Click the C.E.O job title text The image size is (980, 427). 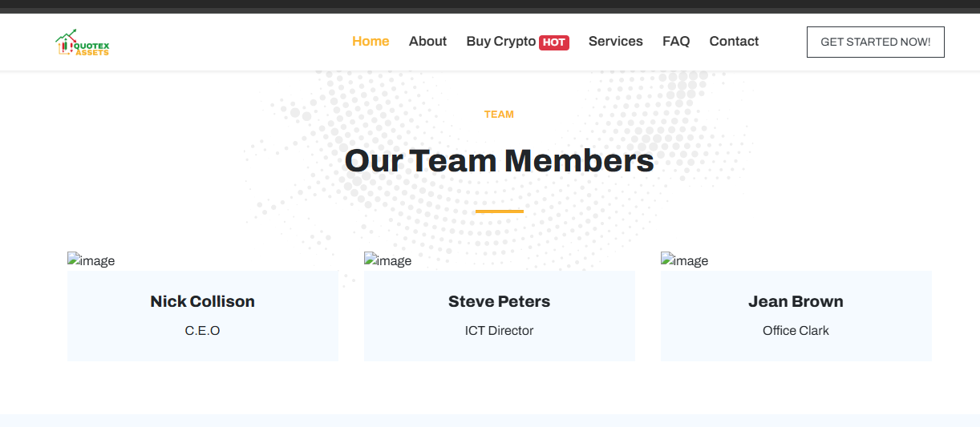coord(202,330)
